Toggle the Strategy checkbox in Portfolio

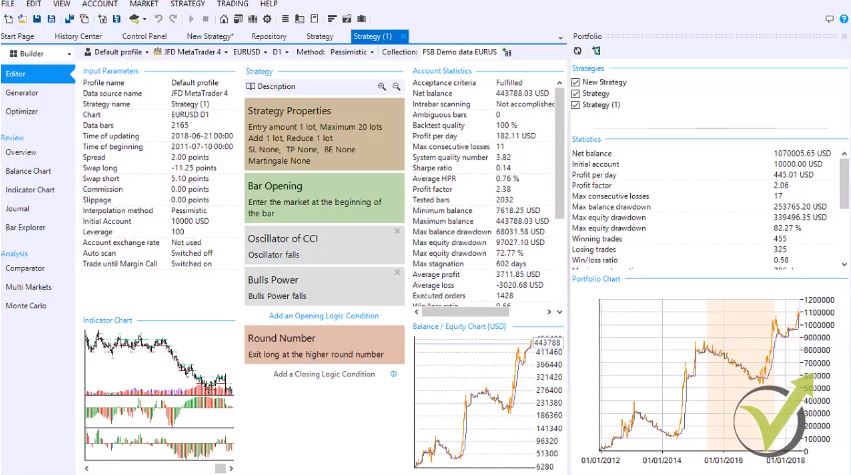point(576,93)
